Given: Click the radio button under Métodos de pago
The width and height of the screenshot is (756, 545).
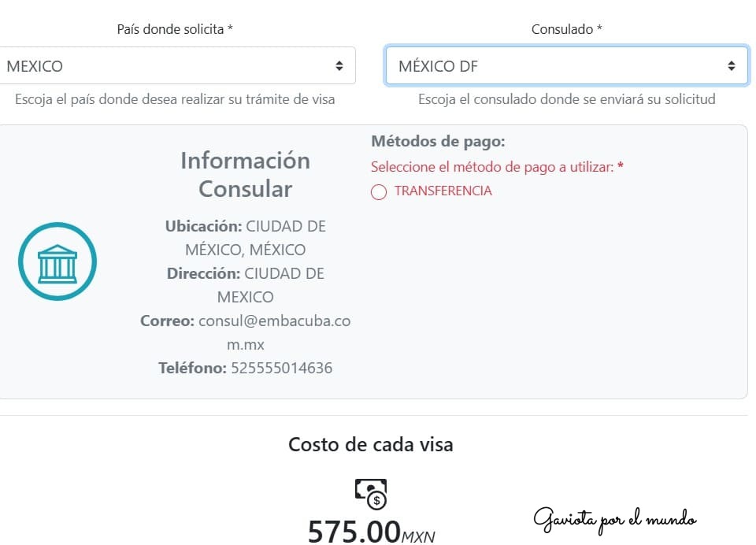Looking at the screenshot, I should coord(379,191).
